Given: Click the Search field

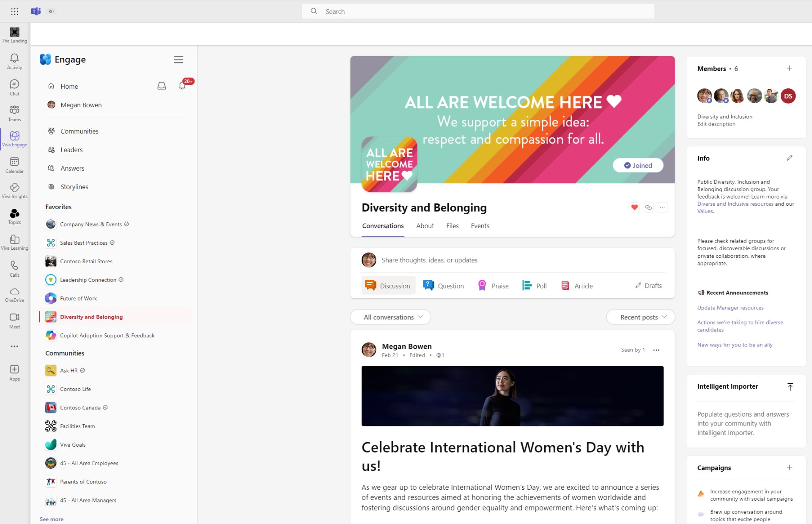Looking at the screenshot, I should click(x=478, y=11).
